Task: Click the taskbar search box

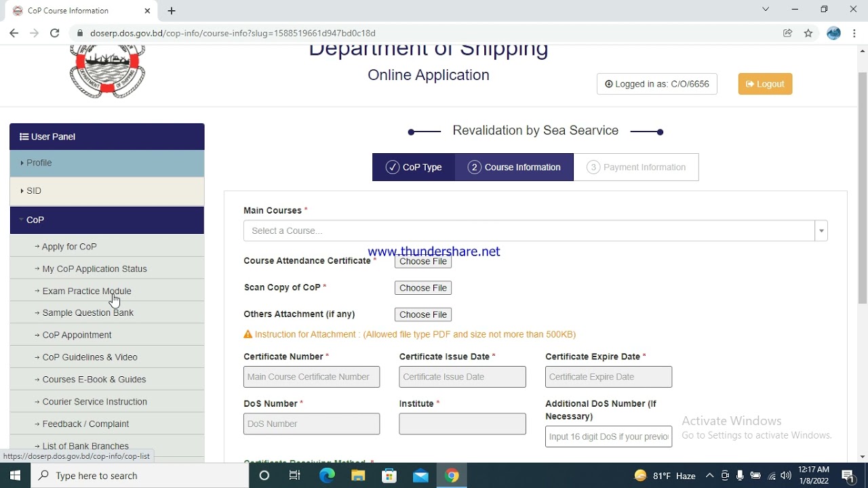Action: [140, 475]
